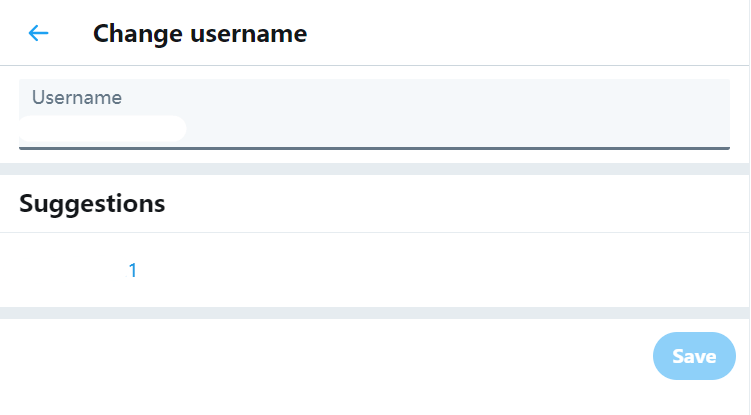Save the new username

(694, 356)
